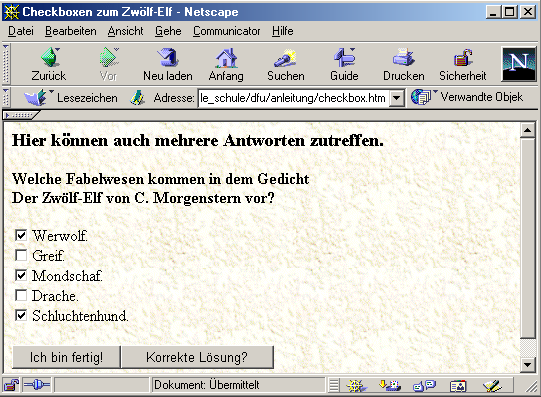Uncheck the Schluchtenhund checkbox
The height and width of the screenshot is (397, 541).
pyautogui.click(x=21, y=316)
